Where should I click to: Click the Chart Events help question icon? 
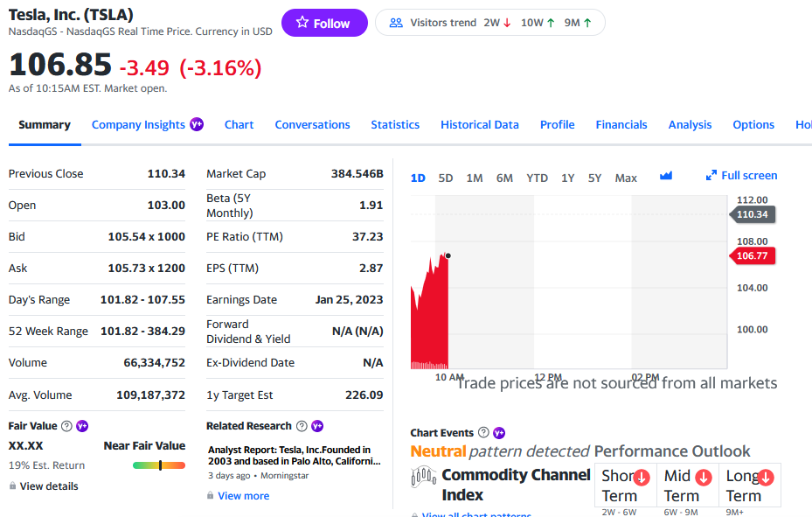coord(483,432)
